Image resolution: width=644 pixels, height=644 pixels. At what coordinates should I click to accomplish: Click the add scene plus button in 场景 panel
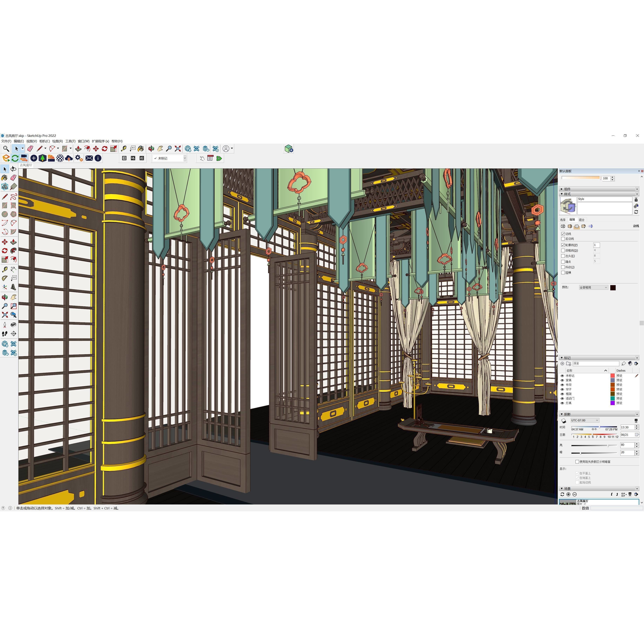point(568,494)
